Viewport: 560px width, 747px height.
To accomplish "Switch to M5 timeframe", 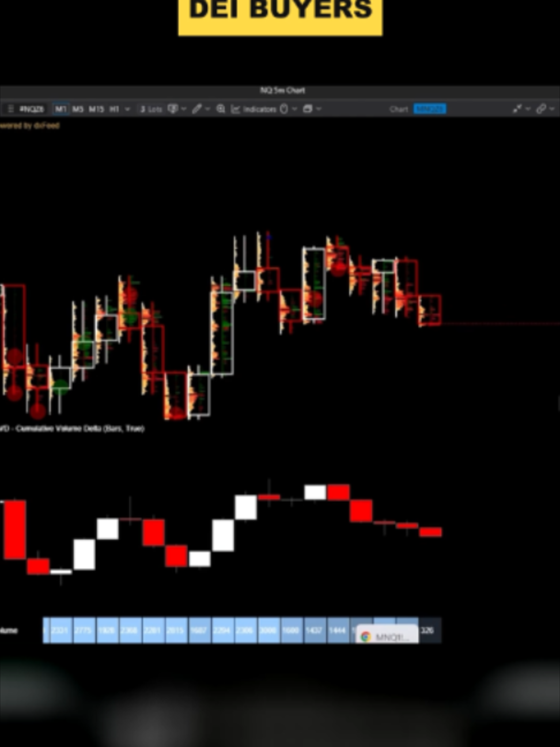I will tap(78, 109).
